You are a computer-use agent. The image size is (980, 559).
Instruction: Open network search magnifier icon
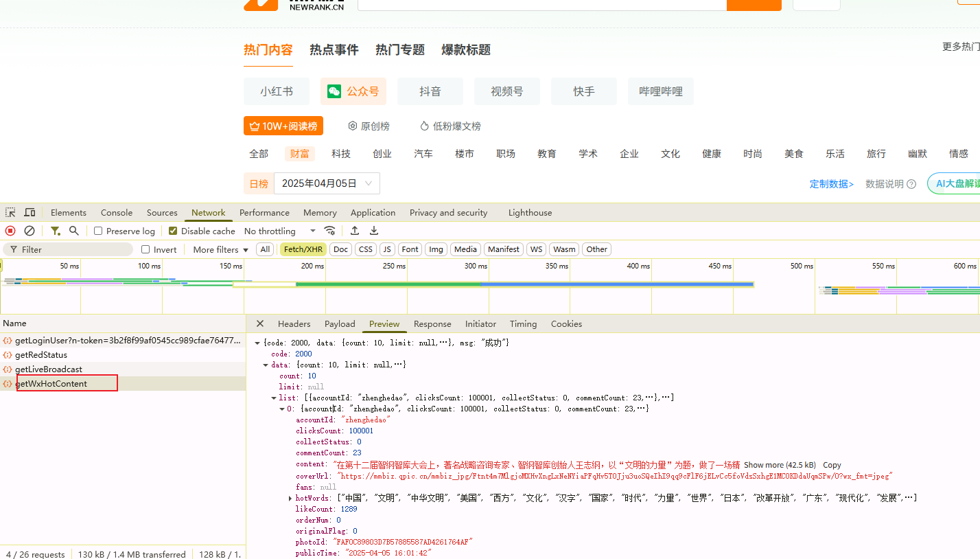click(74, 231)
